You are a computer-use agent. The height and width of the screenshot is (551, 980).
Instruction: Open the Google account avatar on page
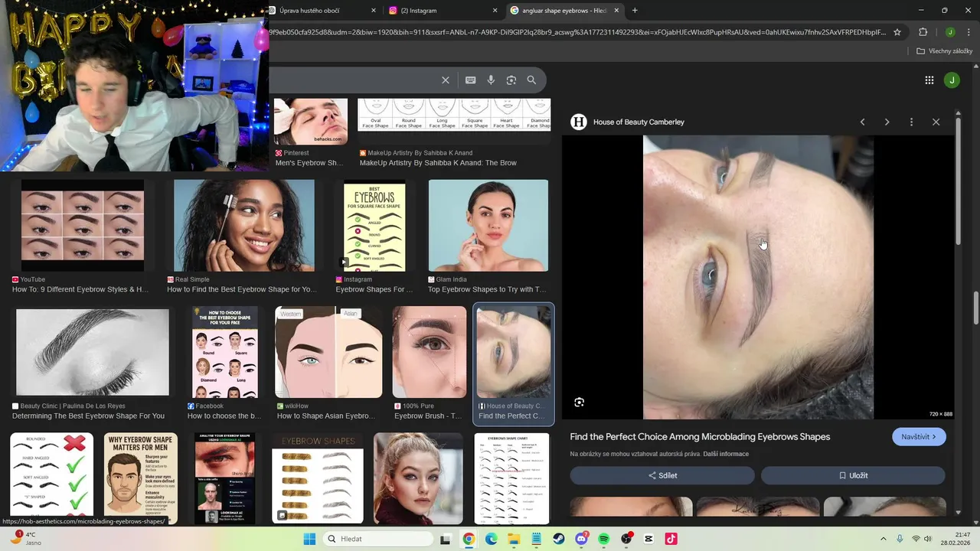point(952,80)
